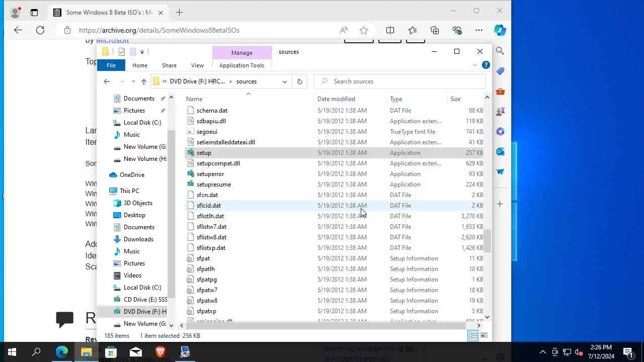The width and height of the screenshot is (644, 362).
Task: Open Edge collections icon
Action: [435, 30]
